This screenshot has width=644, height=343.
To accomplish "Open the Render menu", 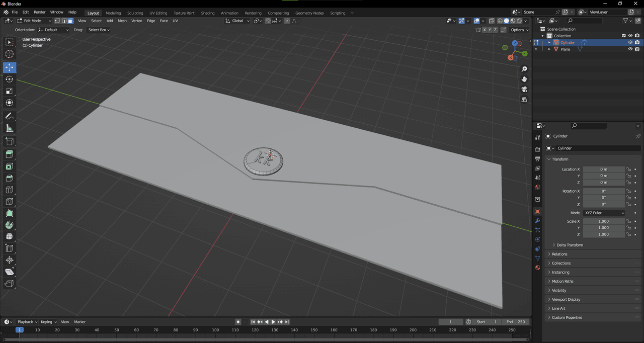I will pos(39,12).
